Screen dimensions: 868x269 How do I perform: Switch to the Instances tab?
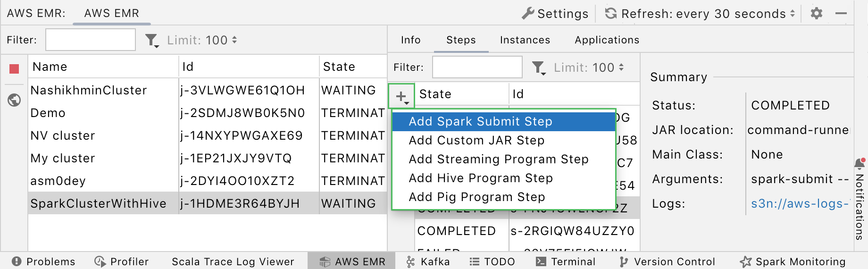525,40
